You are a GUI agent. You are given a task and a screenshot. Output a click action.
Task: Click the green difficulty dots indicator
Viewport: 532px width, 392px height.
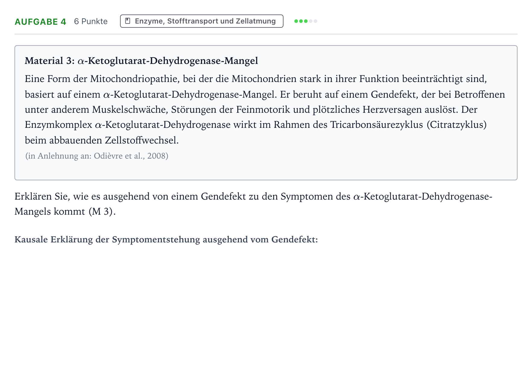click(x=306, y=21)
